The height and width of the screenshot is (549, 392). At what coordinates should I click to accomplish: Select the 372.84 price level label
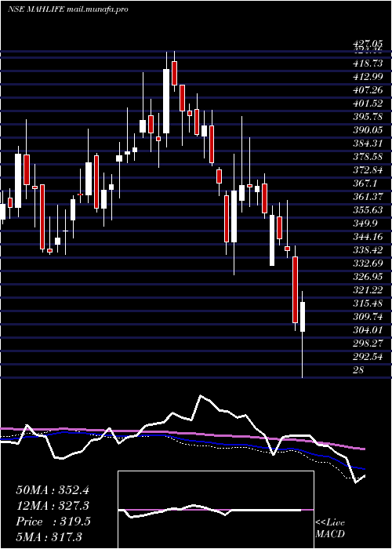click(x=368, y=170)
